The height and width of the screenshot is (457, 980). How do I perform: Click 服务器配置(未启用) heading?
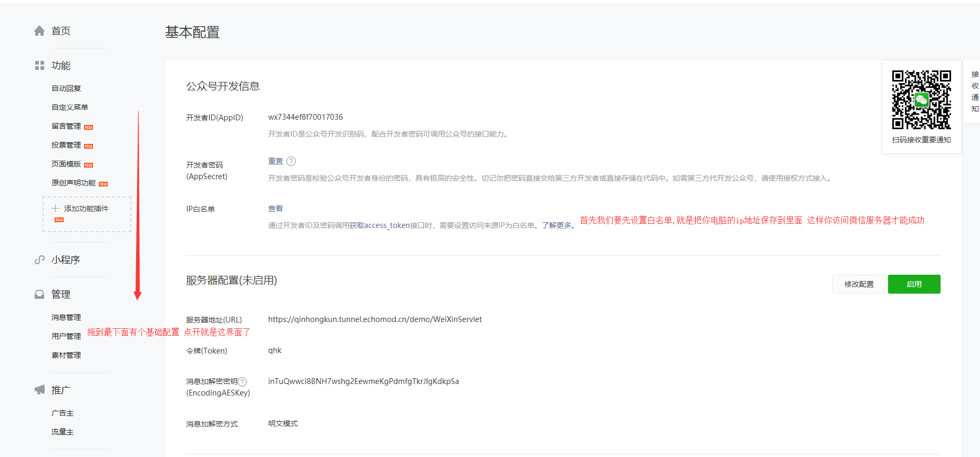231,281
